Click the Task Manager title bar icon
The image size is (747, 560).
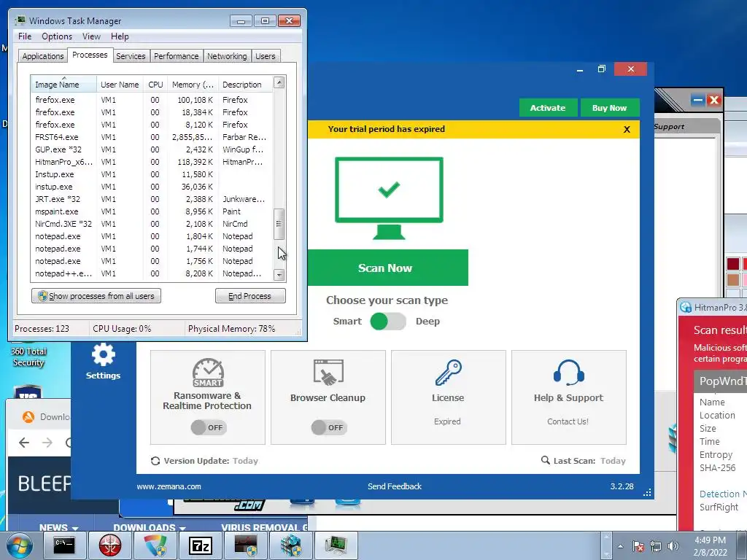[x=20, y=20]
